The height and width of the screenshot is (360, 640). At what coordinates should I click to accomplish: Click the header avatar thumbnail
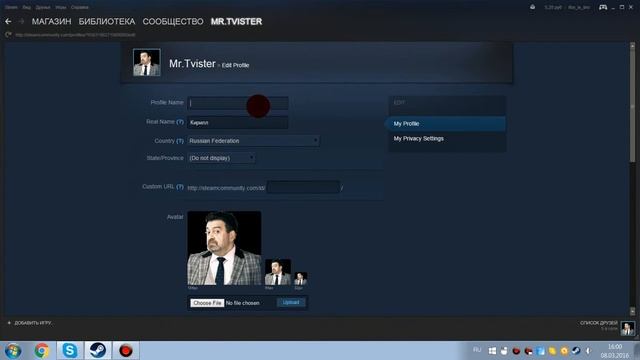pos(147,62)
